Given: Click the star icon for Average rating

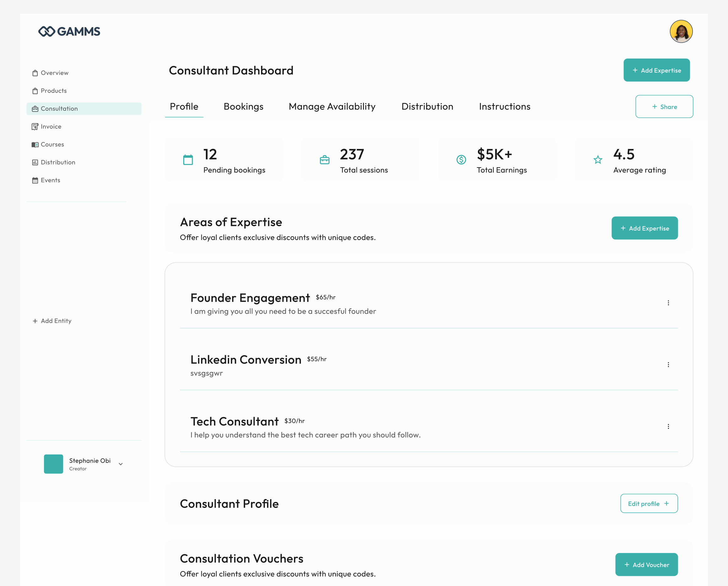Looking at the screenshot, I should tap(598, 160).
